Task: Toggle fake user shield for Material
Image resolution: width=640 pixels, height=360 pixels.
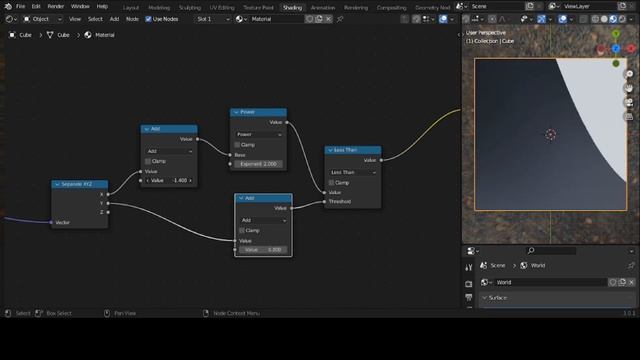Action: pos(309,19)
